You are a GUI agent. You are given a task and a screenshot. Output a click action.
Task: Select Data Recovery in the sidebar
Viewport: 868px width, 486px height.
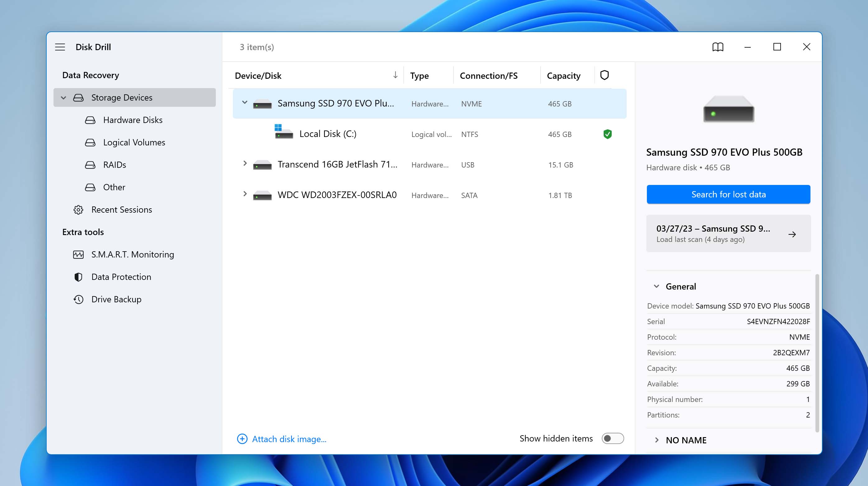pos(90,75)
